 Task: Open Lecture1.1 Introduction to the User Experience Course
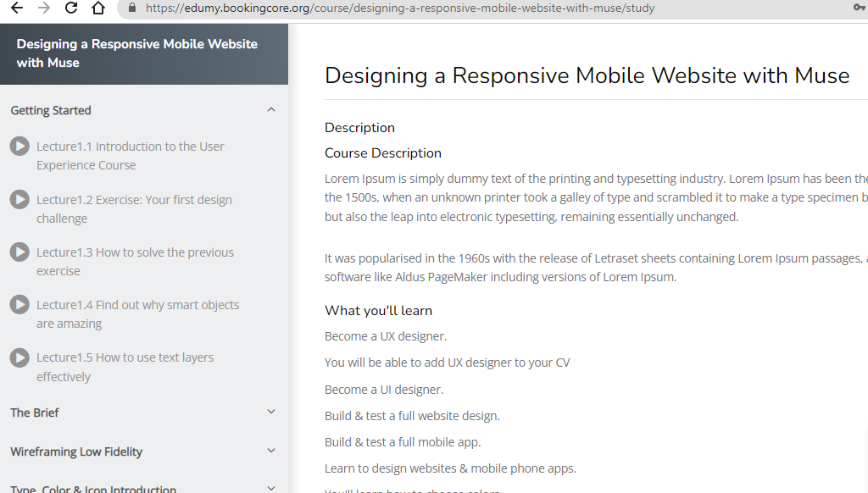[x=130, y=156]
